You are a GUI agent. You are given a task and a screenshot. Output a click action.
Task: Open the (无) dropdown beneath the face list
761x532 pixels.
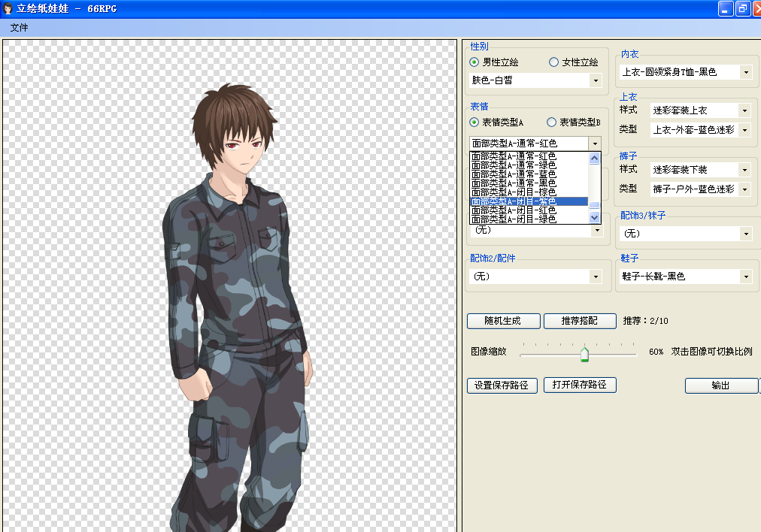coord(597,231)
